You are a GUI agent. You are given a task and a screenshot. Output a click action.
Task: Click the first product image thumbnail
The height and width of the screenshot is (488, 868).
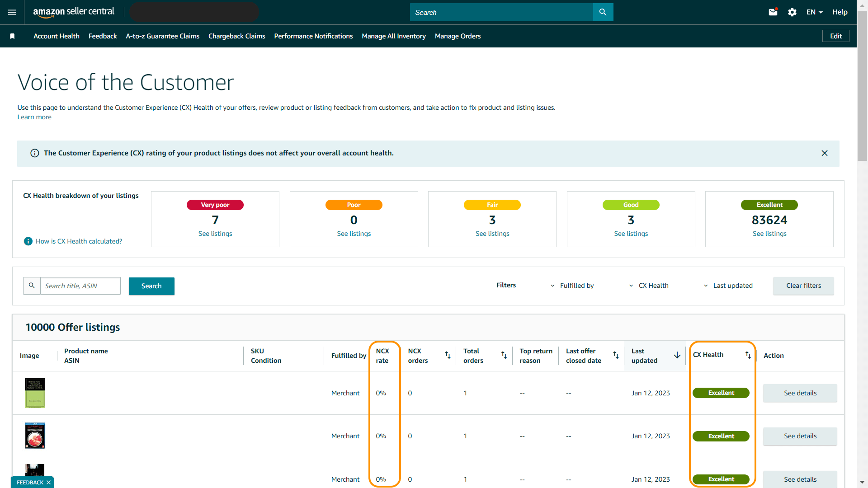(35, 393)
